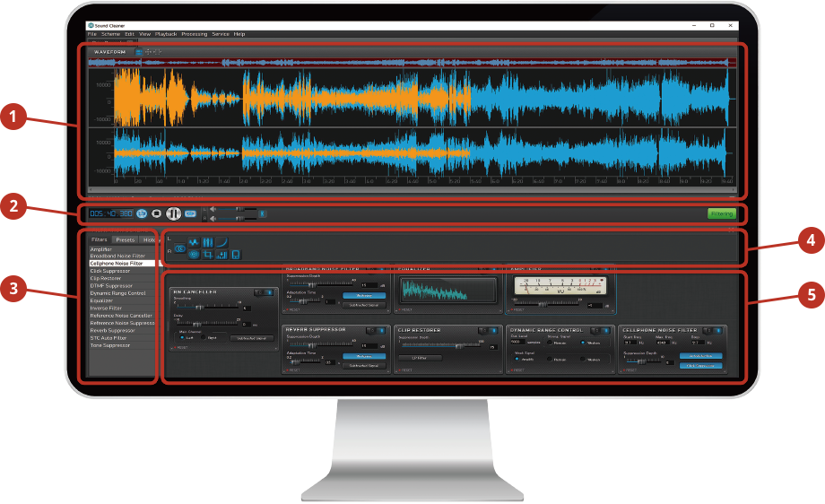Viewport: 825px width, 504px height.
Task: Click the blue button in Reverb Suppressor
Action: 364,356
